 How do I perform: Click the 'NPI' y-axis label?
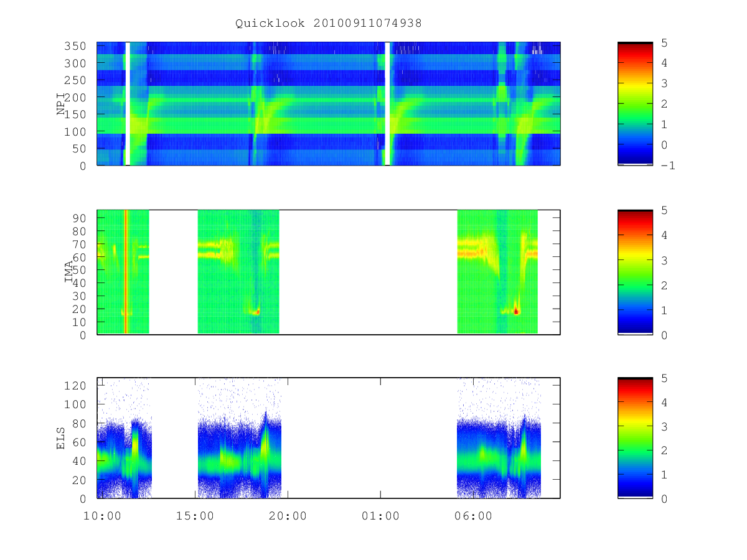pos(61,104)
